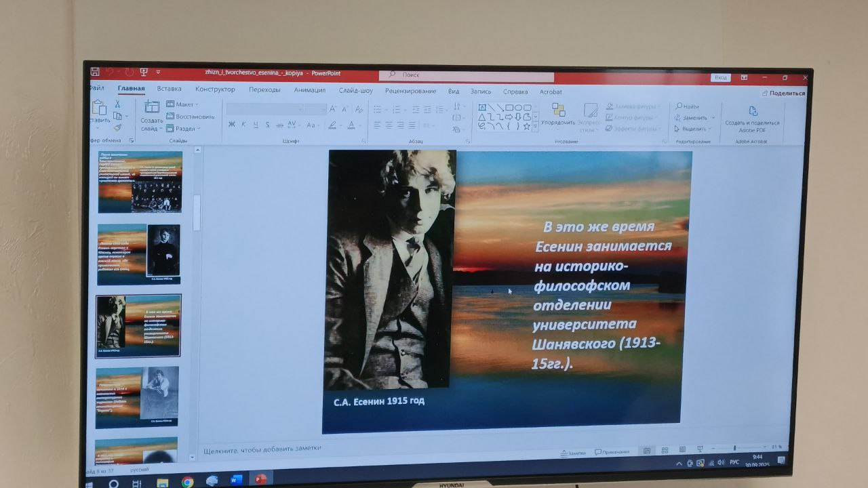
Task: Select the Format Painter brush icon
Action: click(x=117, y=127)
